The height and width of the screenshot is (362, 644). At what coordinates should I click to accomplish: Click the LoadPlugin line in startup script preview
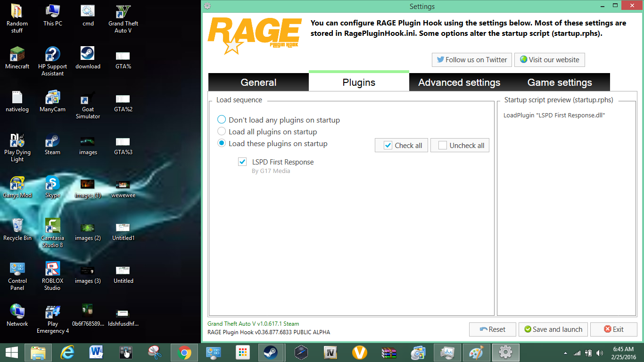pyautogui.click(x=554, y=115)
